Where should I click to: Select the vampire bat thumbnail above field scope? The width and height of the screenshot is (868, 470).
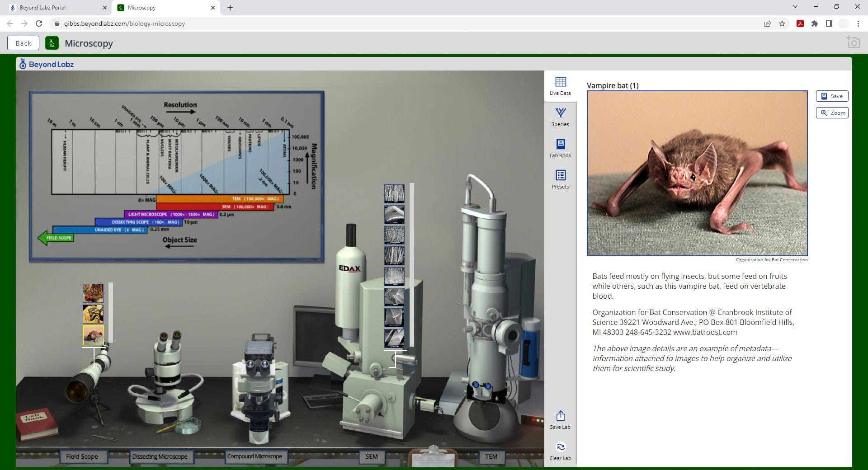[93, 335]
